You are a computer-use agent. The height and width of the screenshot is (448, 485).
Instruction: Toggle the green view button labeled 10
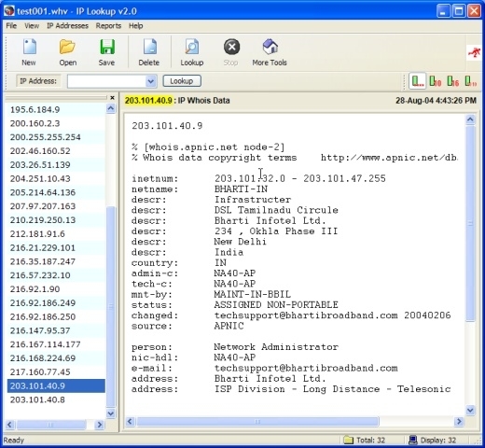(x=435, y=81)
